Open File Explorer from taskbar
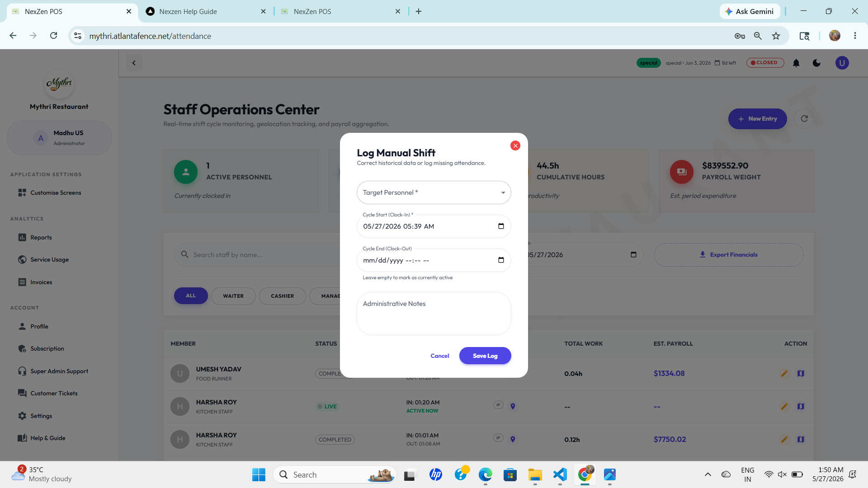The width and height of the screenshot is (868, 488). pyautogui.click(x=535, y=475)
